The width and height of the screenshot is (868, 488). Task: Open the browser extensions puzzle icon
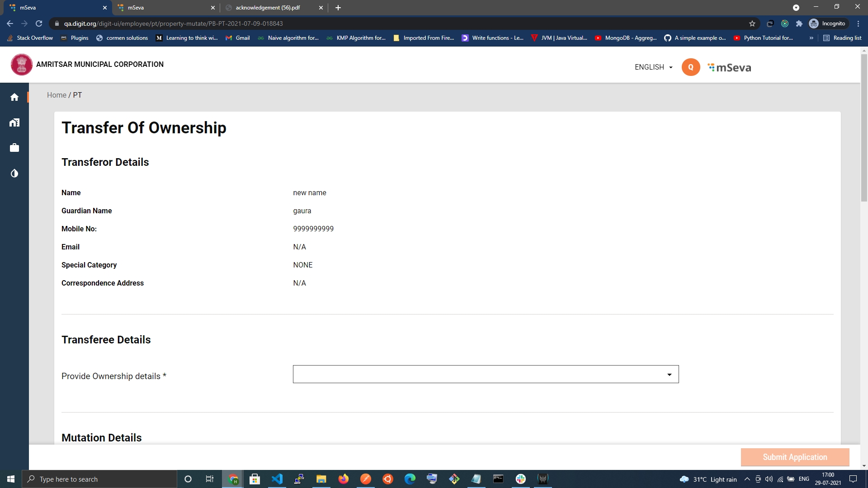799,23
